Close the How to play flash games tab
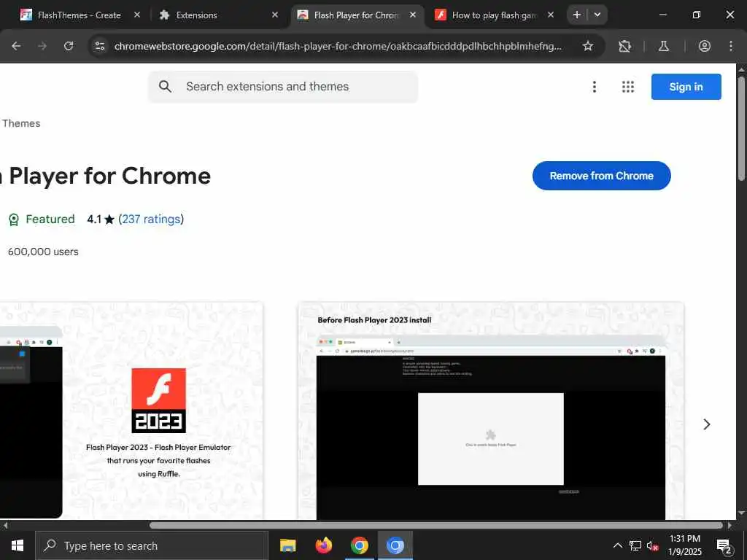 (x=551, y=15)
